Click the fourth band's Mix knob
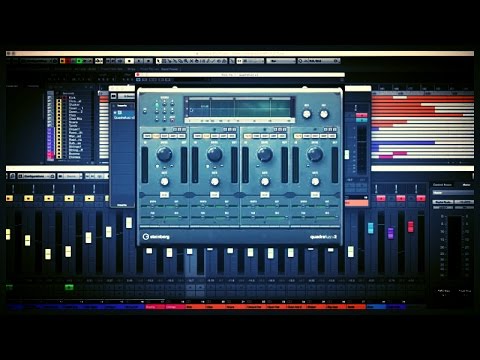This screenshot has width=480, height=360. pos(315,182)
